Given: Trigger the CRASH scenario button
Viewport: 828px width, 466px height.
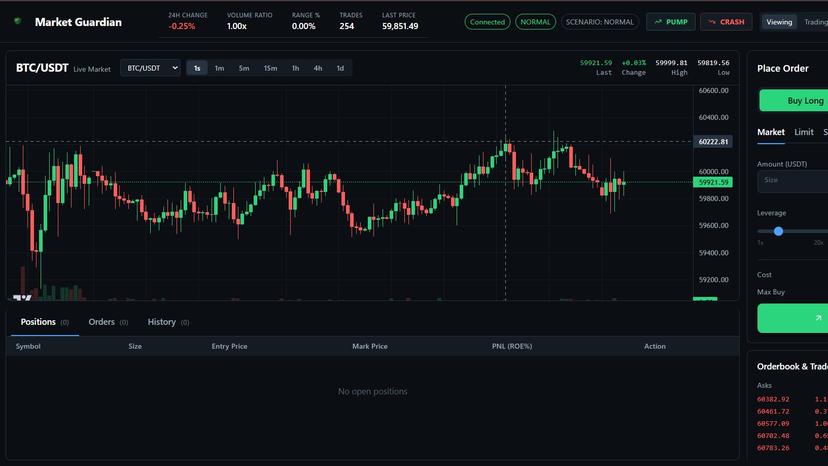Looking at the screenshot, I should [x=726, y=22].
